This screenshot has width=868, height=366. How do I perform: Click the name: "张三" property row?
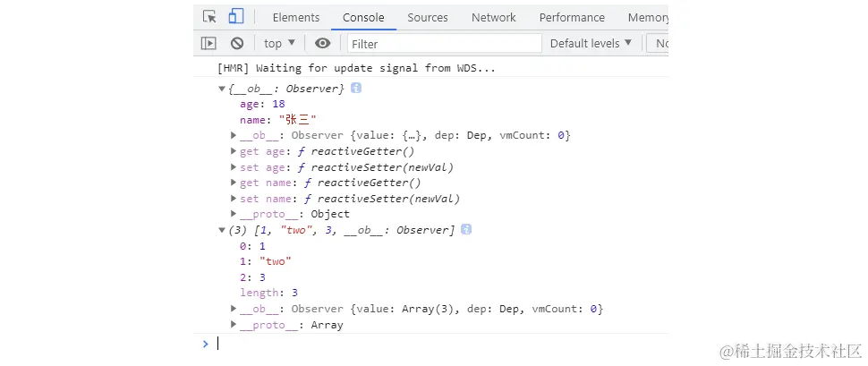(x=278, y=120)
